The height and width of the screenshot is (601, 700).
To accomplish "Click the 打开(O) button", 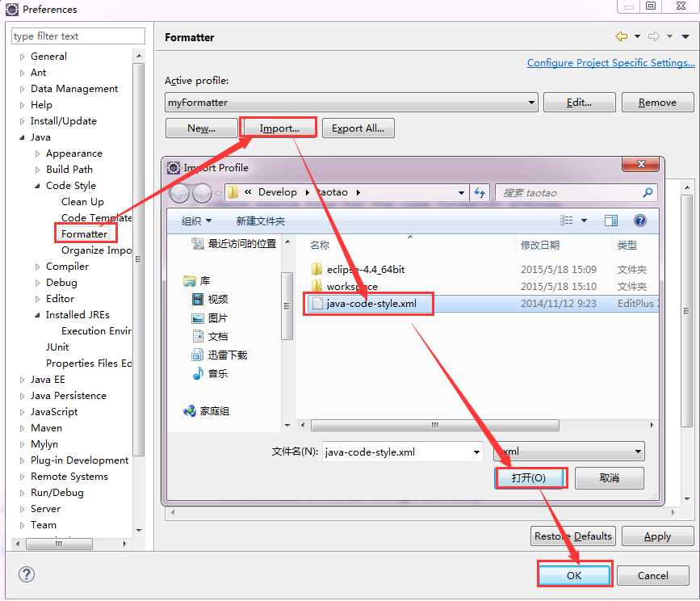I will (529, 477).
